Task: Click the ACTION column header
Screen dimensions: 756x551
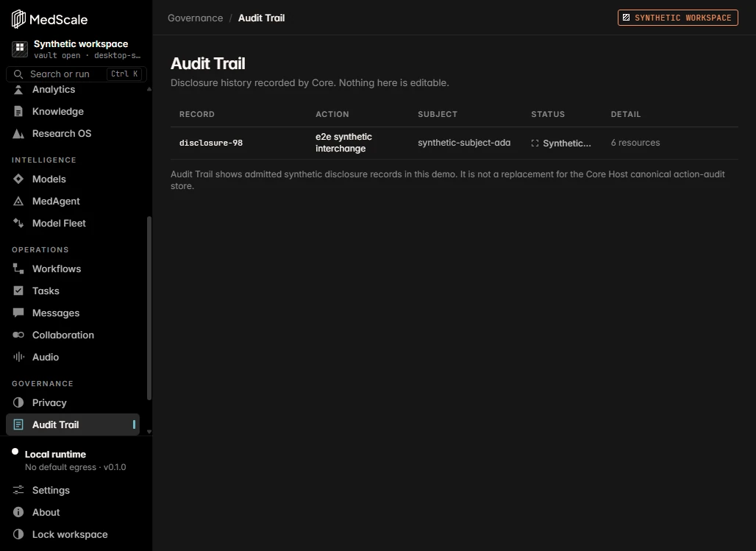Action: pos(332,114)
